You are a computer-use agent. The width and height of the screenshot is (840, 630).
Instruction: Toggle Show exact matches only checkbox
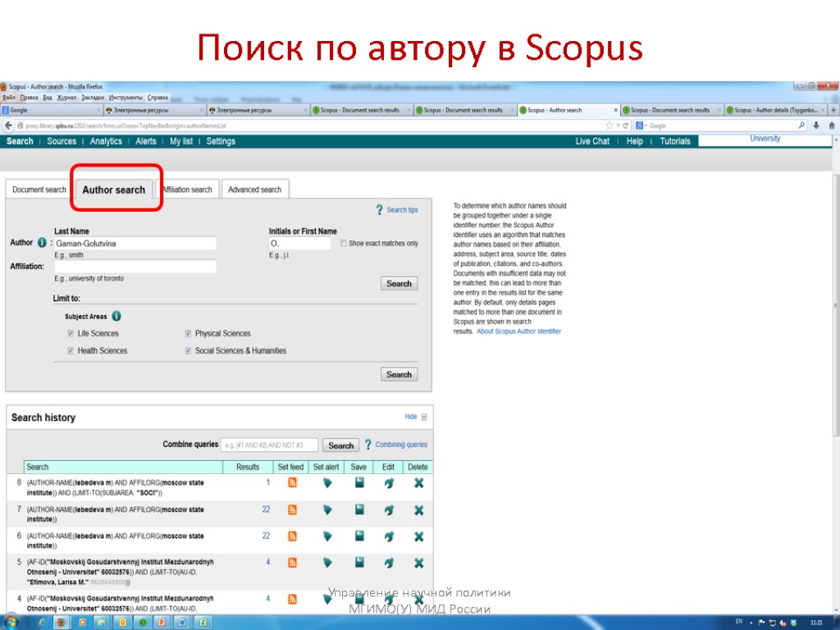pos(344,243)
